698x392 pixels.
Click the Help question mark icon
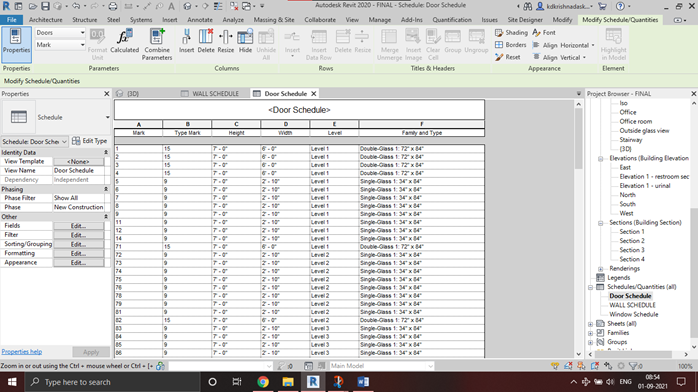pyautogui.click(x=620, y=6)
